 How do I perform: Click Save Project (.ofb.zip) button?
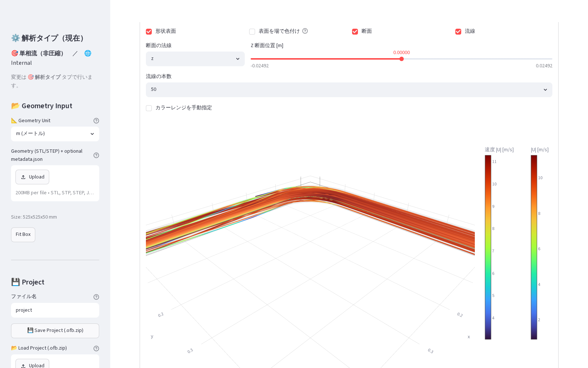pyautogui.click(x=55, y=331)
